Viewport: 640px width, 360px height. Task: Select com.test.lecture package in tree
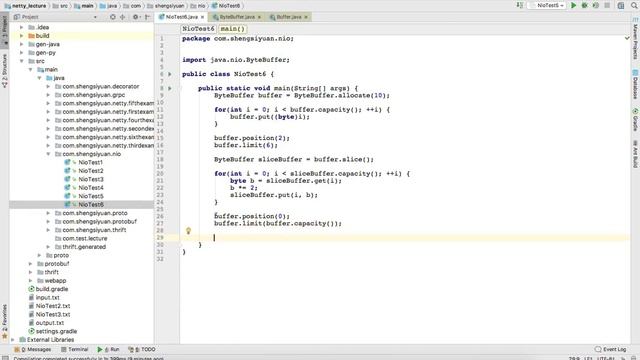tap(85, 238)
